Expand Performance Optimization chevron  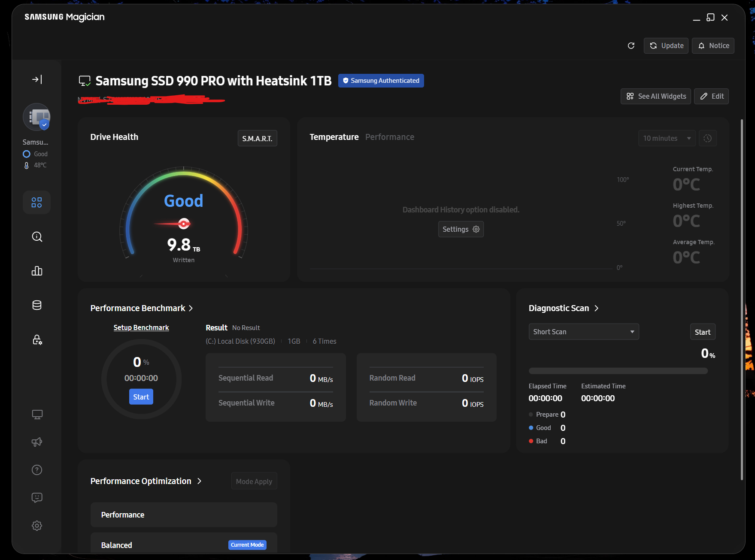coord(199,481)
